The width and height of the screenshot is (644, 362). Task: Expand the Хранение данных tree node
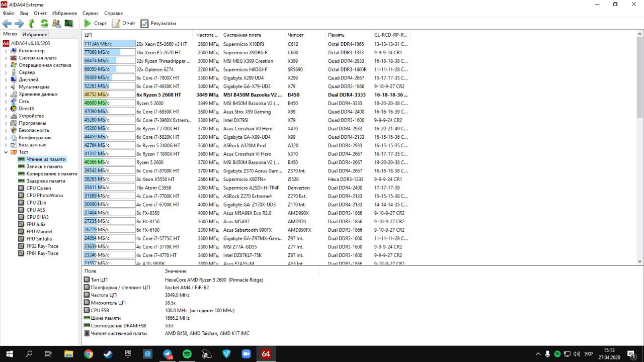tap(6, 94)
